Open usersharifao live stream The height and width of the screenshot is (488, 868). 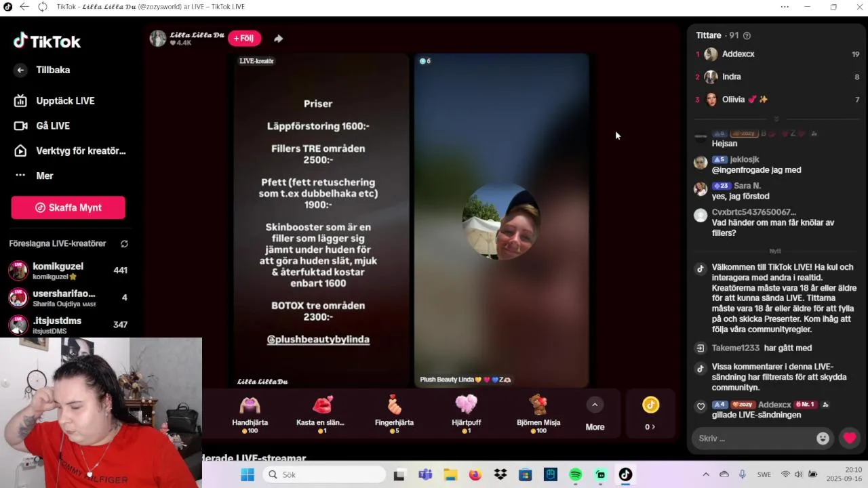click(x=68, y=298)
